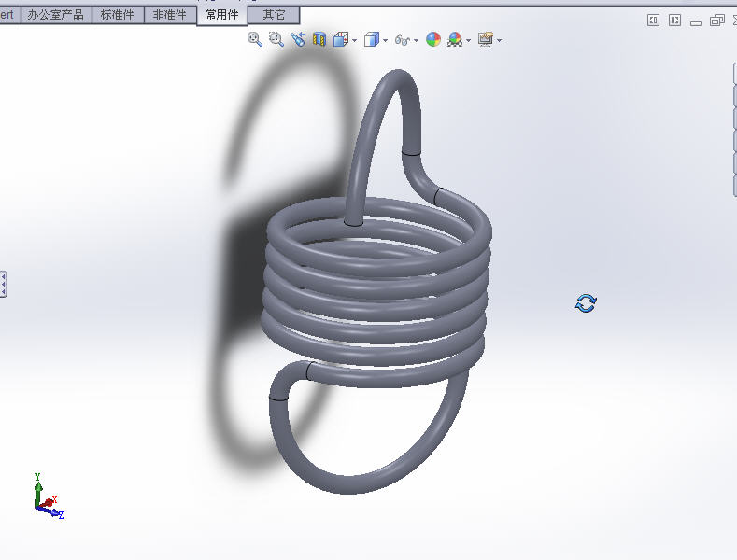Viewport: 737px width, 560px height.
Task: Click the Zoom to Fit icon
Action: (x=255, y=39)
